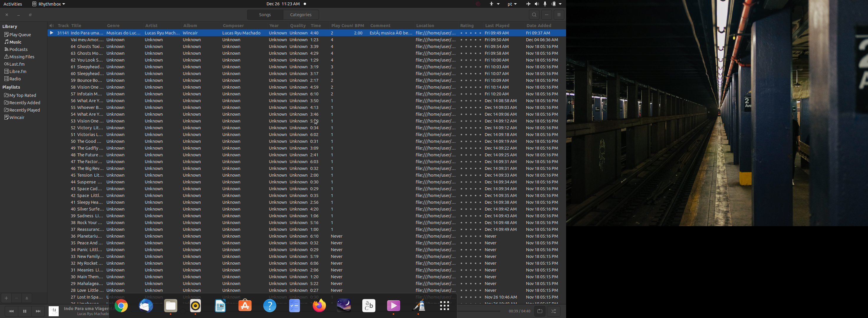Screen dimensions: 868x318
Task: Sort by Last Played column header
Action: click(497, 26)
